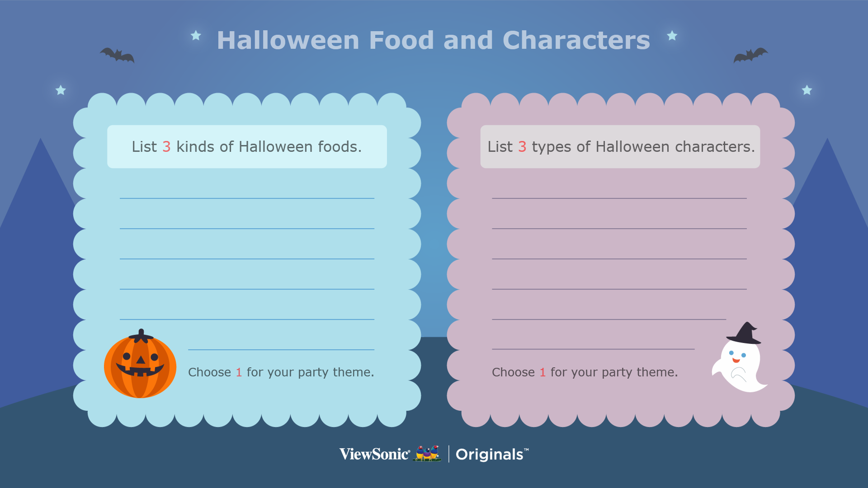Click the ViewSonic birds logo icon
Screen dimensions: 868x488
(428, 454)
